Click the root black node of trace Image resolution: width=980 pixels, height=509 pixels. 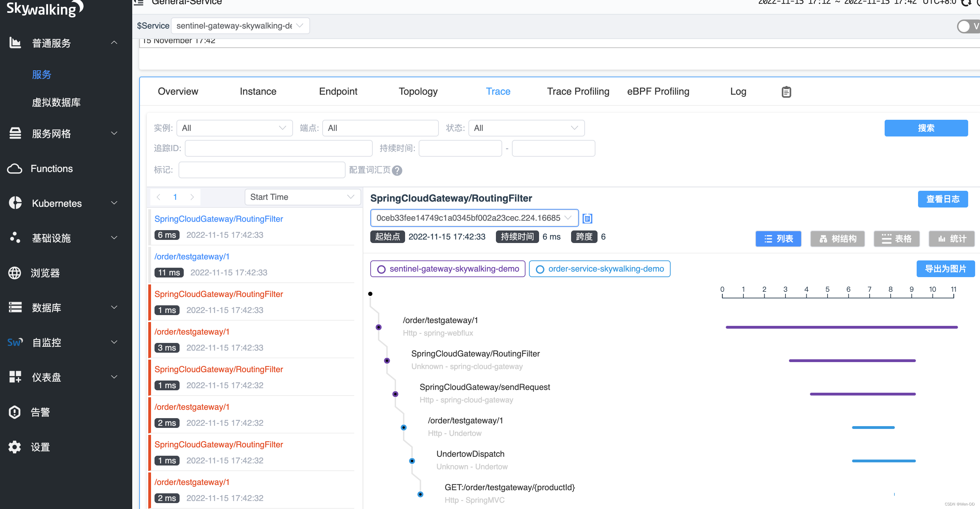click(370, 293)
